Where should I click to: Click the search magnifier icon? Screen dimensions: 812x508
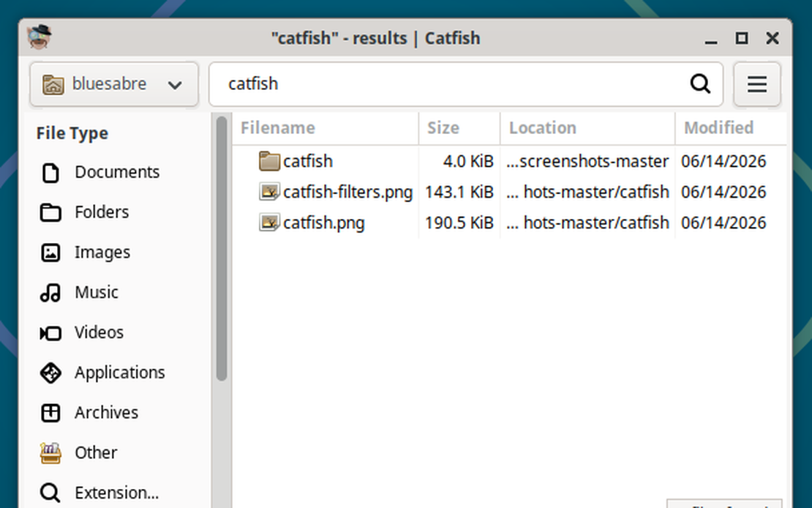coord(700,83)
